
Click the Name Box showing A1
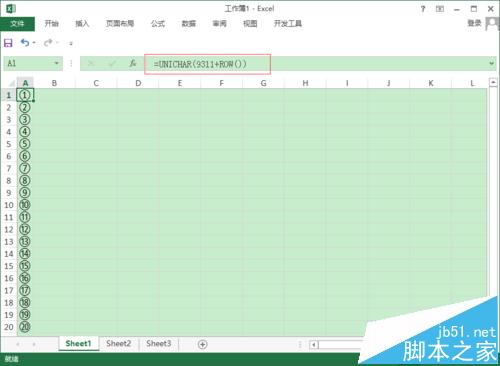tap(28, 63)
